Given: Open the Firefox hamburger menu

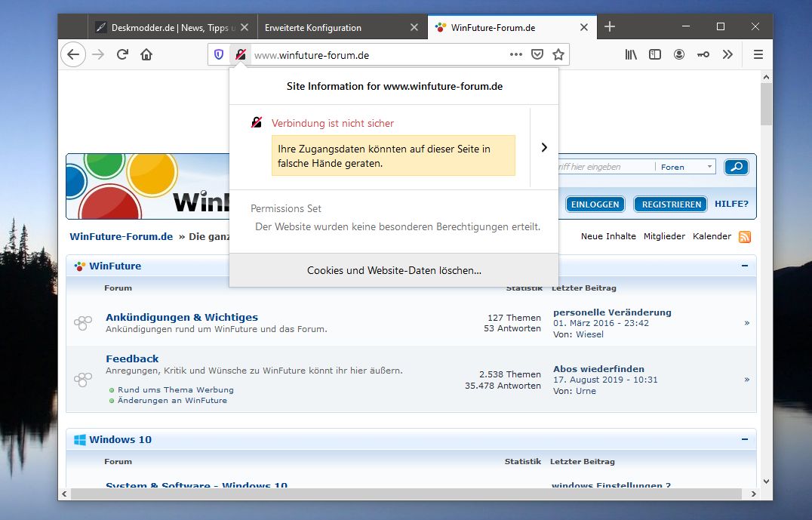Looking at the screenshot, I should point(758,54).
